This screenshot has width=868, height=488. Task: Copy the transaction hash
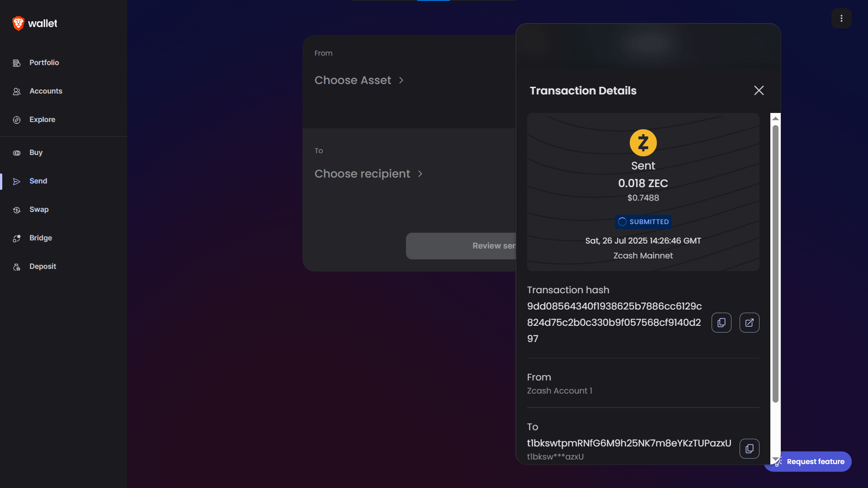(x=722, y=323)
